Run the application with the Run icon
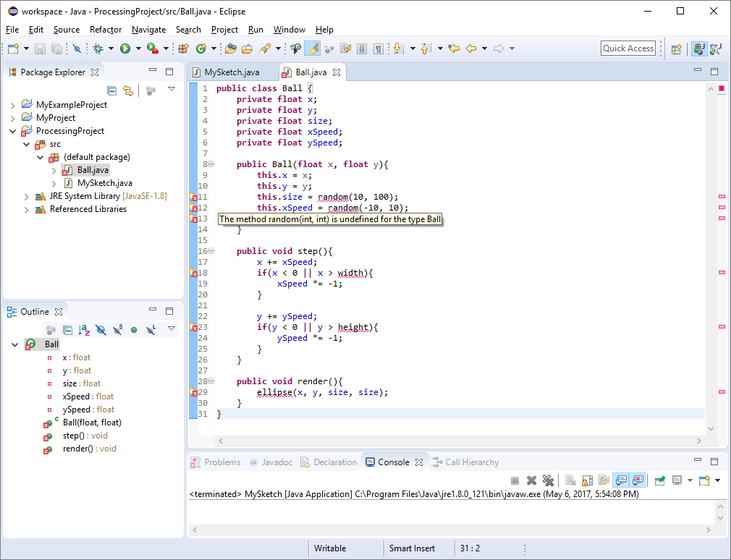The image size is (731, 560). (124, 48)
